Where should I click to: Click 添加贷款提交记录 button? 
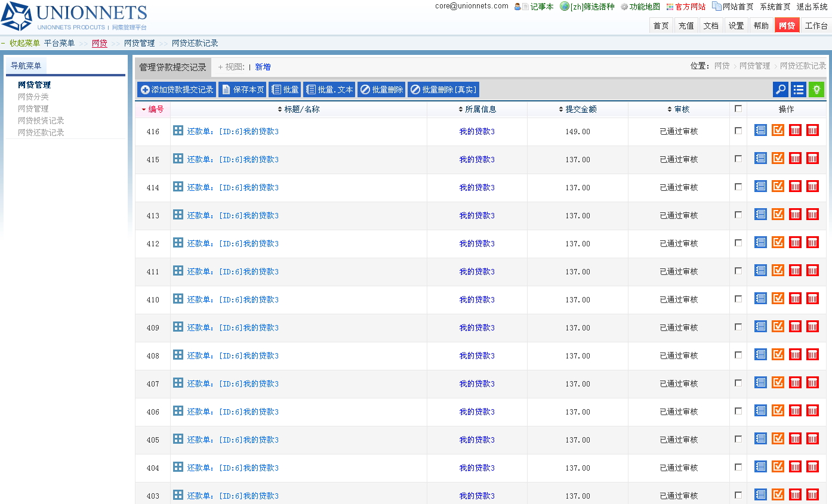pyautogui.click(x=177, y=89)
